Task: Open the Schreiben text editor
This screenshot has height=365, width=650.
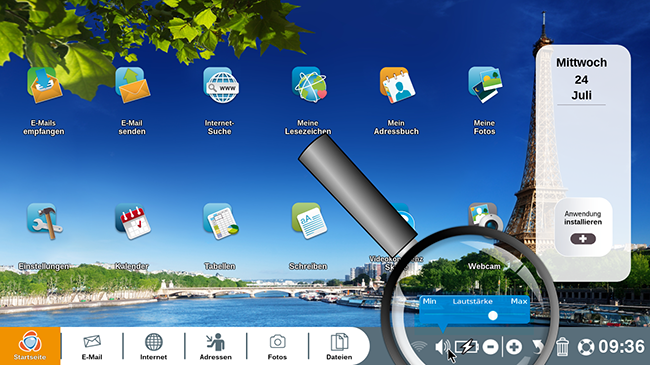Action: tap(309, 221)
